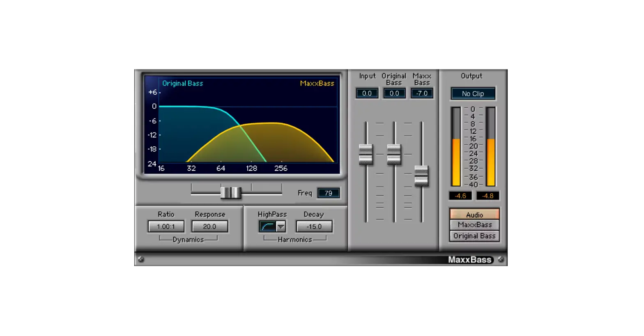The height and width of the screenshot is (336, 644).
Task: Click the Input gain value 0.0
Action: 367,93
